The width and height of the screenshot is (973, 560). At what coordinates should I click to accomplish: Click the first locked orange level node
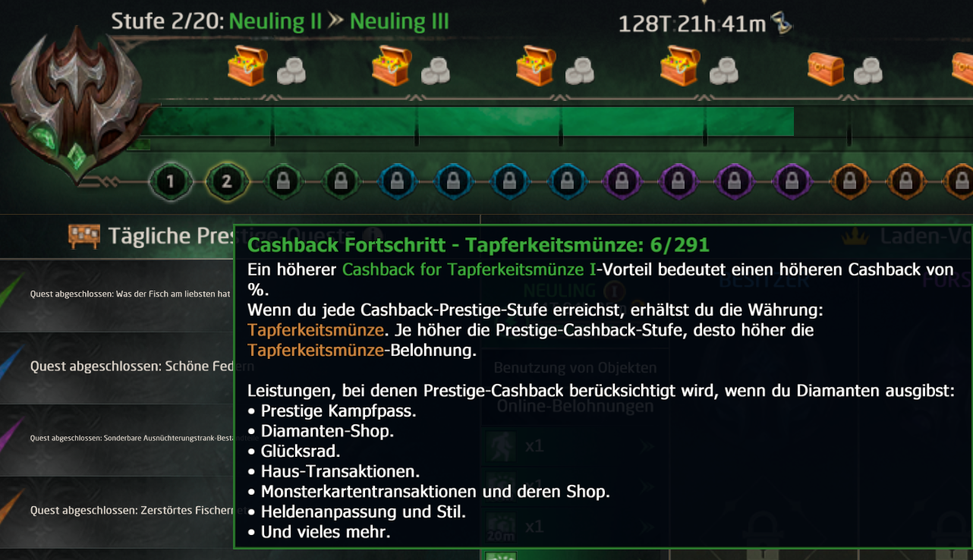click(849, 181)
